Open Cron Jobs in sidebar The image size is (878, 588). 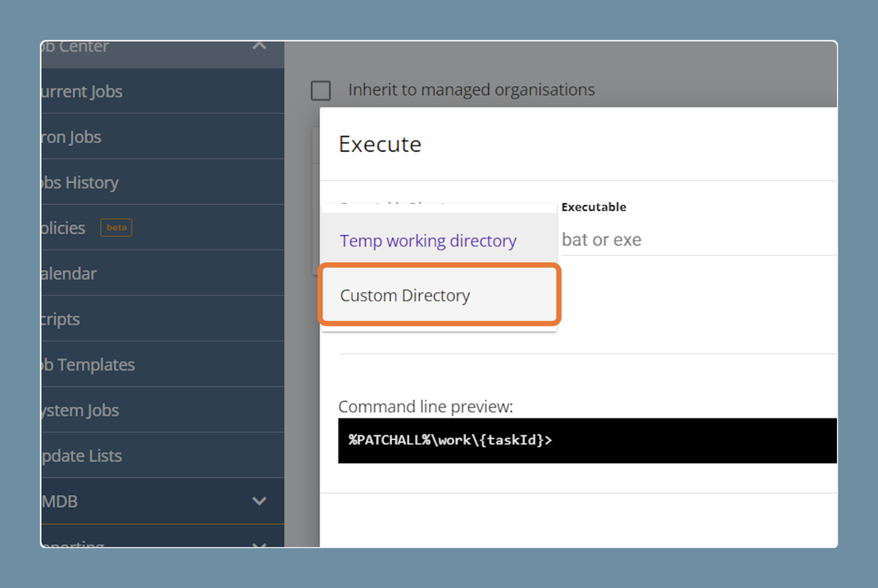[162, 137]
